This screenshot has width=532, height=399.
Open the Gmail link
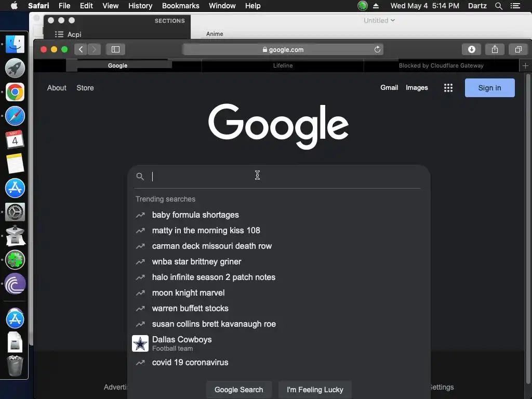click(x=389, y=87)
